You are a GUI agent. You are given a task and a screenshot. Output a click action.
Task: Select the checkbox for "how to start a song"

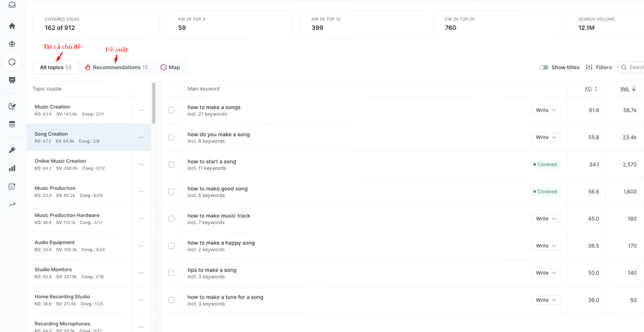171,165
